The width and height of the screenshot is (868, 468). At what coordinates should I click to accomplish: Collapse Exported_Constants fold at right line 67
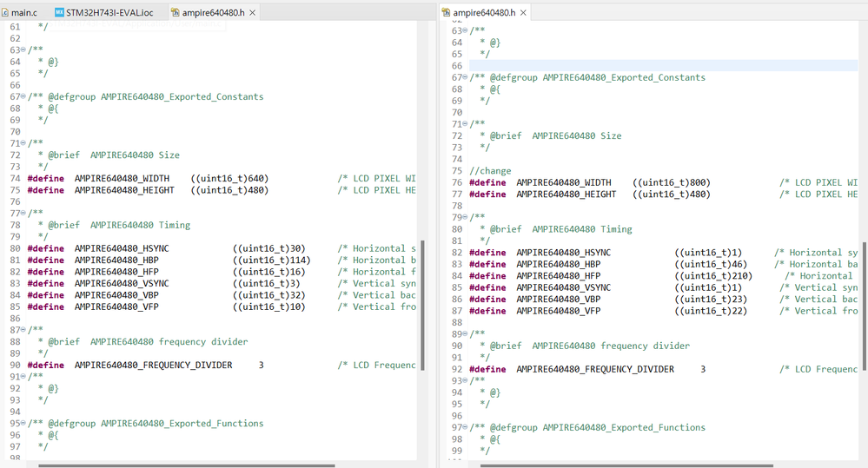click(465, 77)
